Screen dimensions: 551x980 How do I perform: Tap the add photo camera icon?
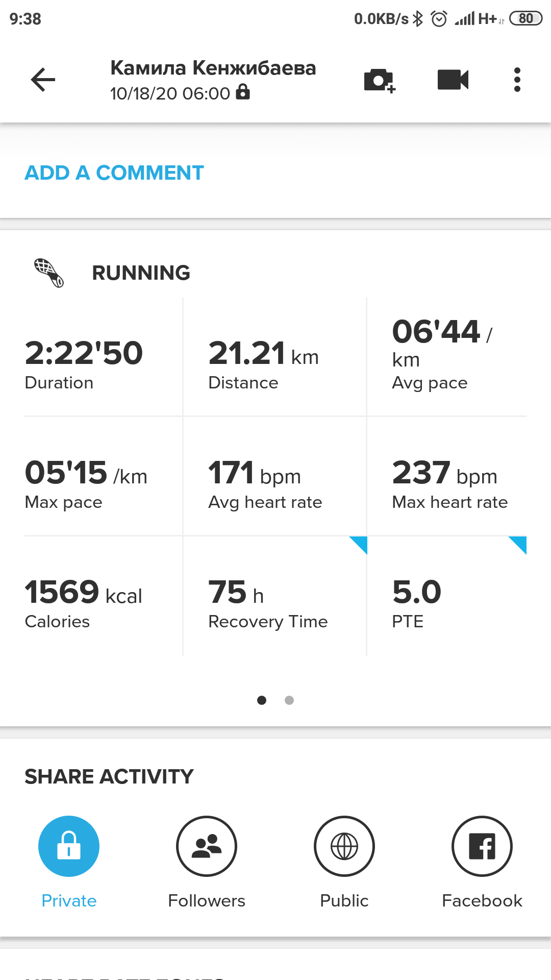[x=380, y=80]
